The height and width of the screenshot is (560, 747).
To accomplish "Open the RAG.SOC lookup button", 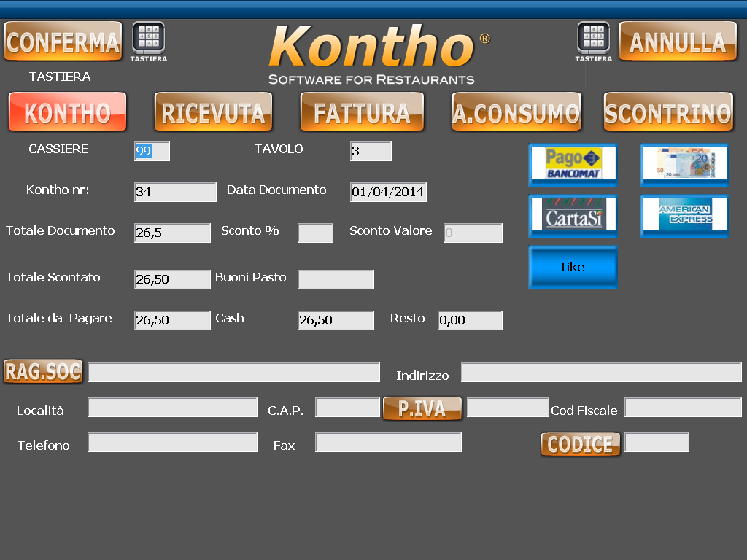I will click(x=43, y=371).
